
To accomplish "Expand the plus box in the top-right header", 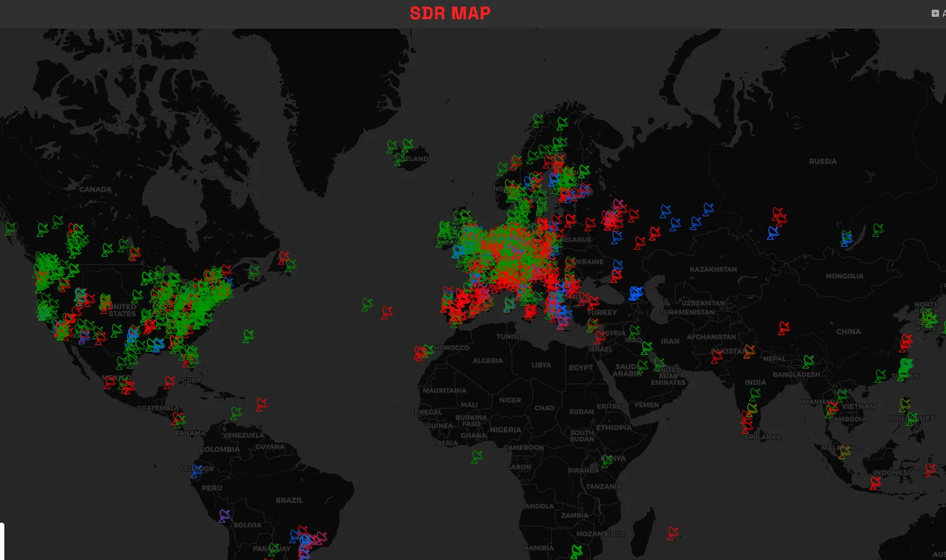I will (x=935, y=13).
